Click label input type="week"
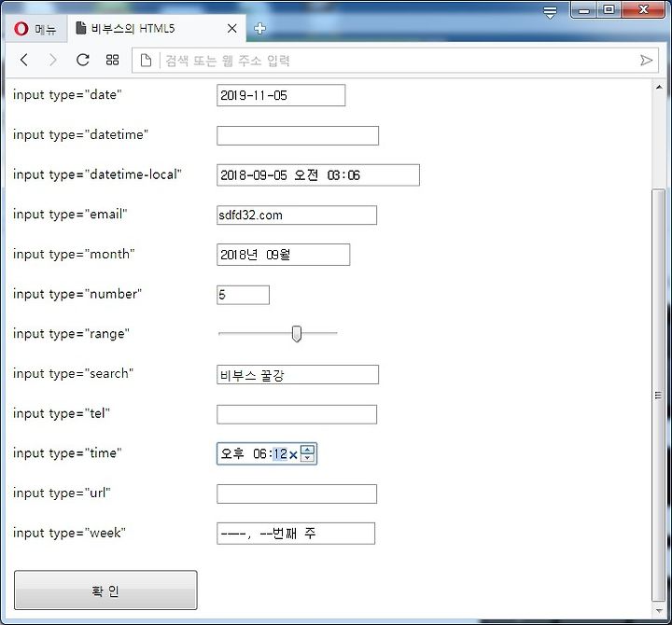The image size is (672, 625). click(69, 533)
